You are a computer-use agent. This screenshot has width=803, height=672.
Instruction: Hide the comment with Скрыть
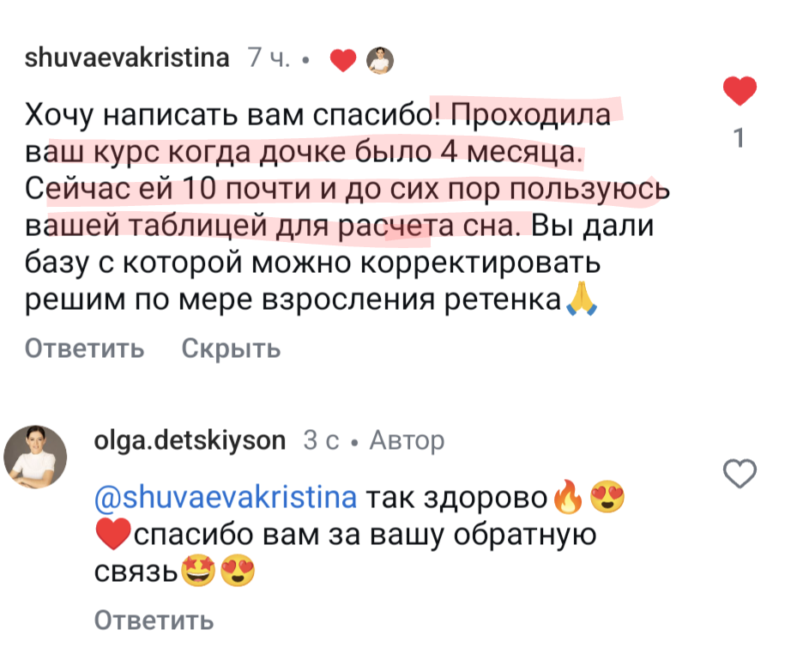click(x=232, y=348)
